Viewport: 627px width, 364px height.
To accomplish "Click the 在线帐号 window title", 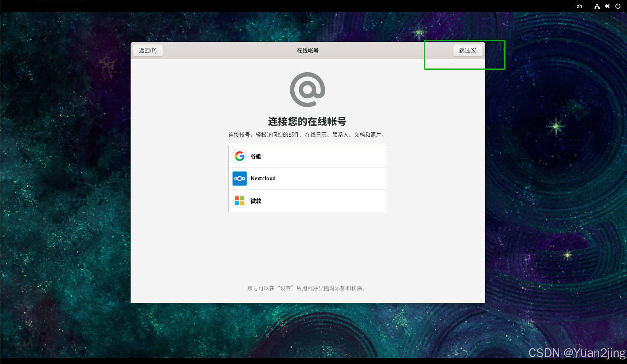I will pos(307,51).
